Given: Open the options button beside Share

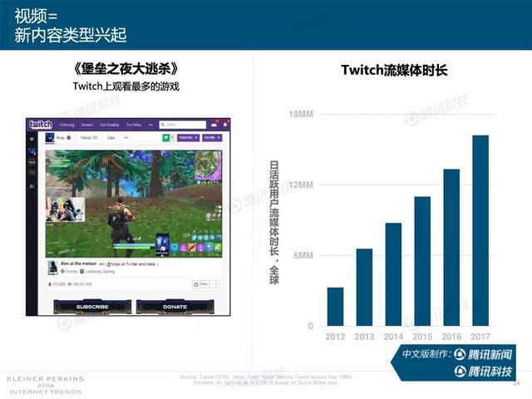Looking at the screenshot, I should (216, 284).
